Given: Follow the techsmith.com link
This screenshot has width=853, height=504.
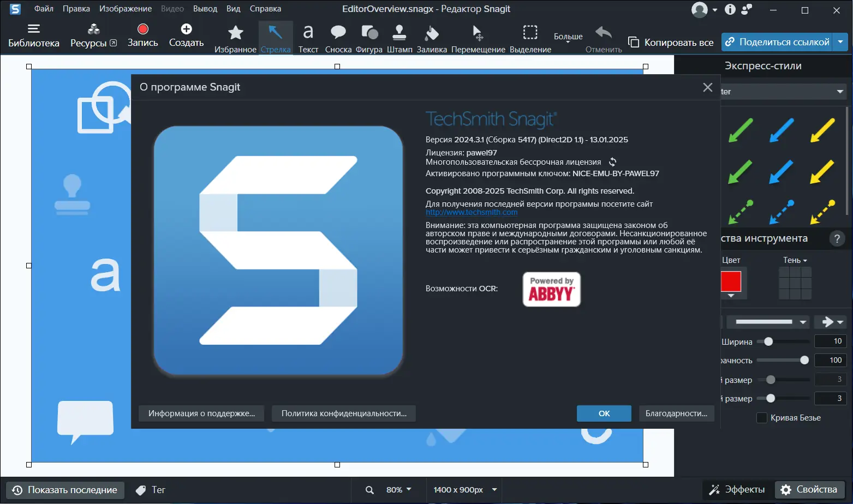Looking at the screenshot, I should (470, 212).
